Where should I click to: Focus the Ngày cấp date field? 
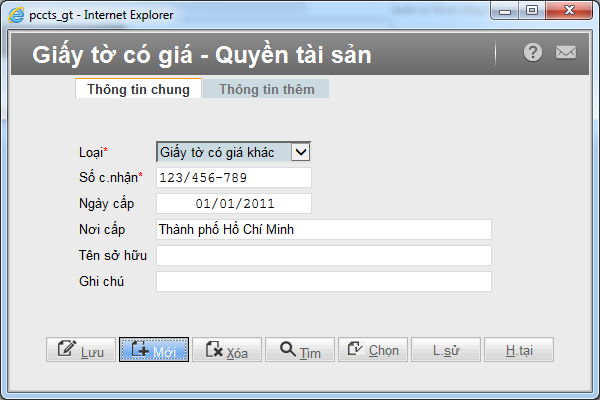pyautogui.click(x=234, y=204)
